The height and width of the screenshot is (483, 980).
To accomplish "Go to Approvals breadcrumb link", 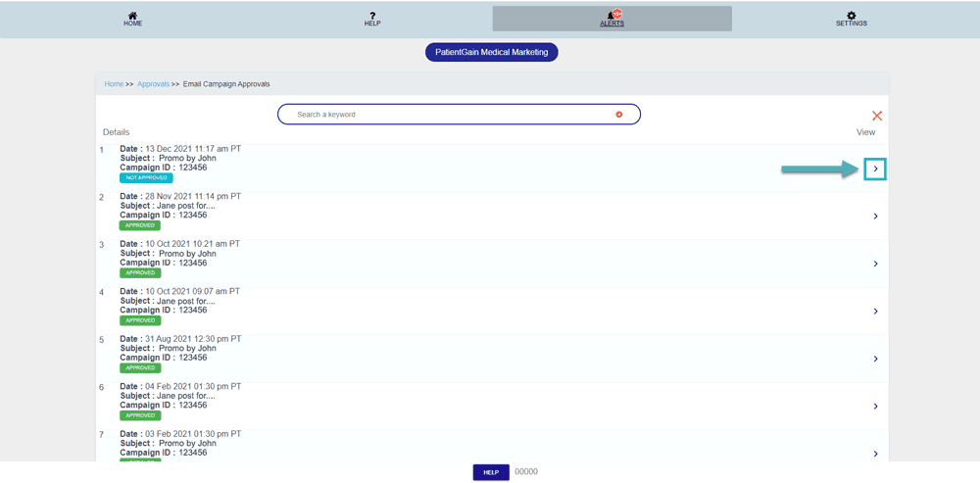I will pos(153,84).
